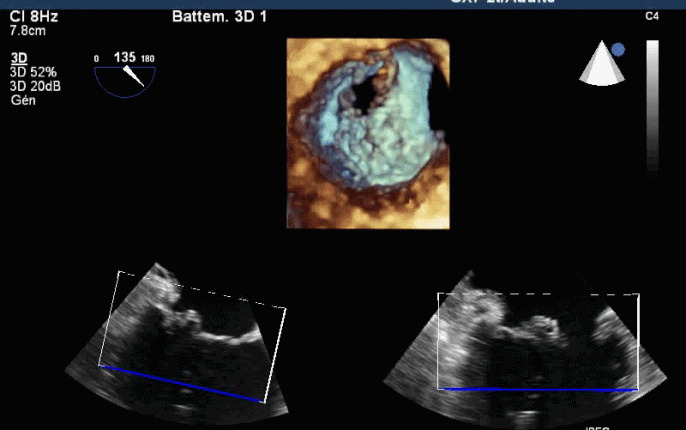Click the "3D 20dB" compression value
686x430 pixels.
[35, 86]
